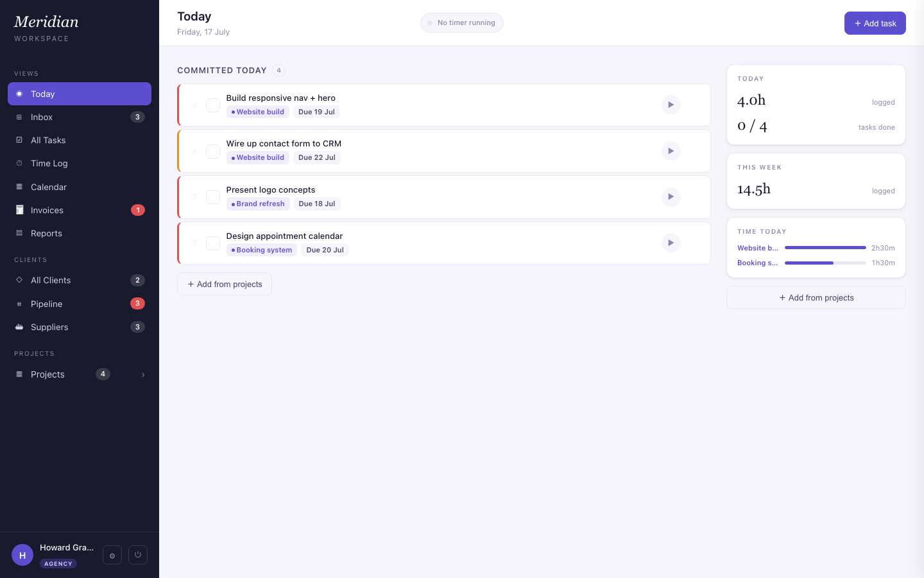Click drag handle of Present logo concepts task
This screenshot has width=924, height=578.
point(195,197)
